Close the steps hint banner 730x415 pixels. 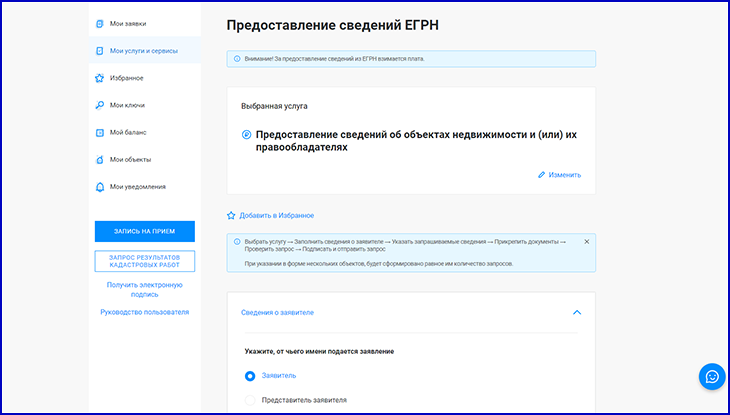click(x=586, y=242)
